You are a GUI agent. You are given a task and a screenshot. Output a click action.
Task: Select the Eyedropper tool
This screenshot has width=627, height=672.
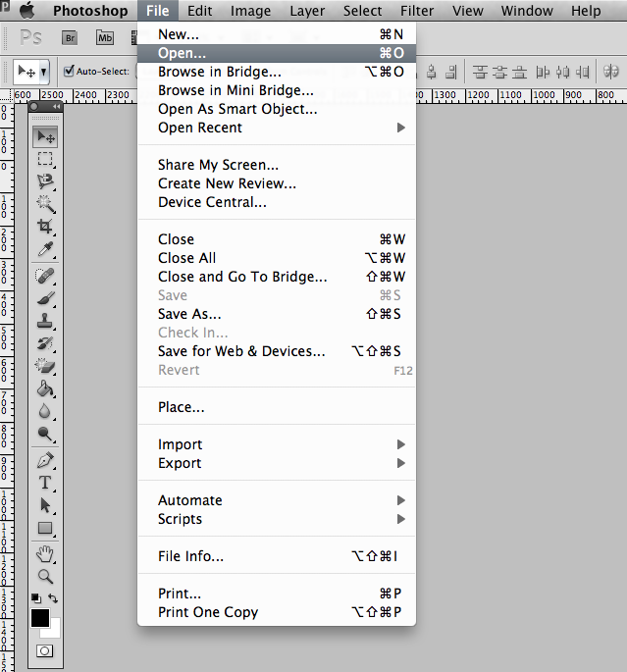(45, 249)
